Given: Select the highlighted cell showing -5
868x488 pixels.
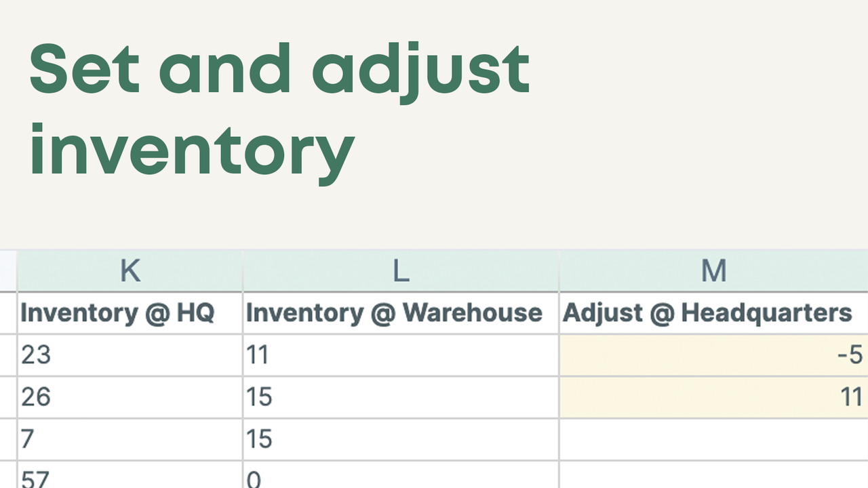Looking at the screenshot, I should coord(712,354).
